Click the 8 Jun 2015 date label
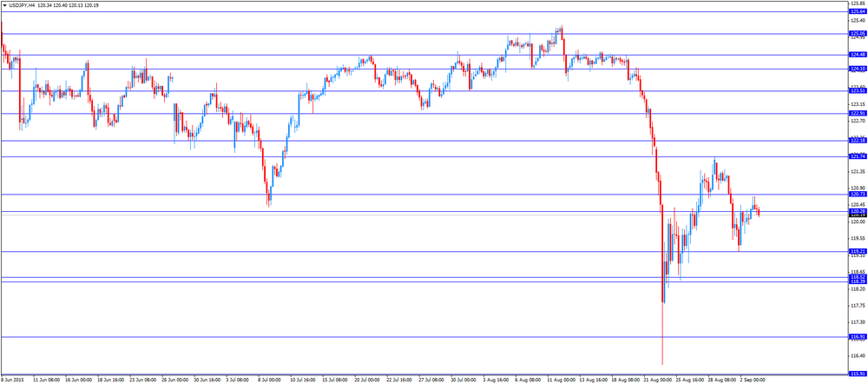Screen dimensions: 868x384 pos(11,381)
